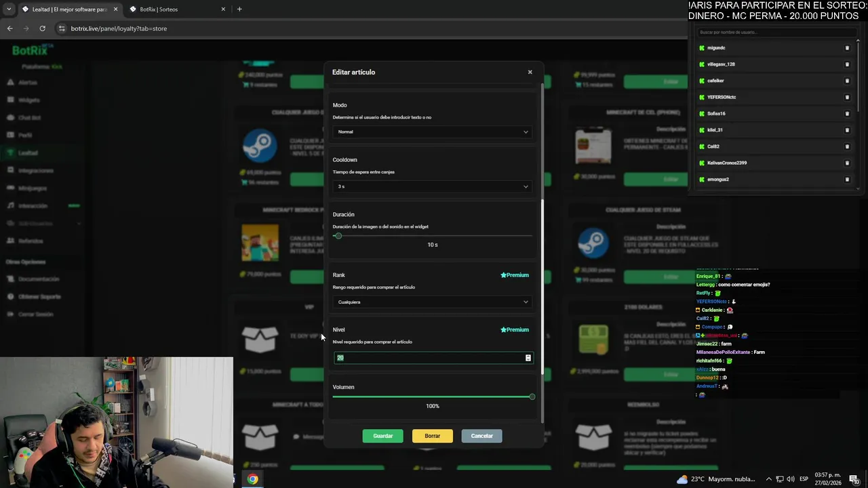Go back in browser history
Image resolution: width=868 pixels, height=488 pixels.
[9, 28]
